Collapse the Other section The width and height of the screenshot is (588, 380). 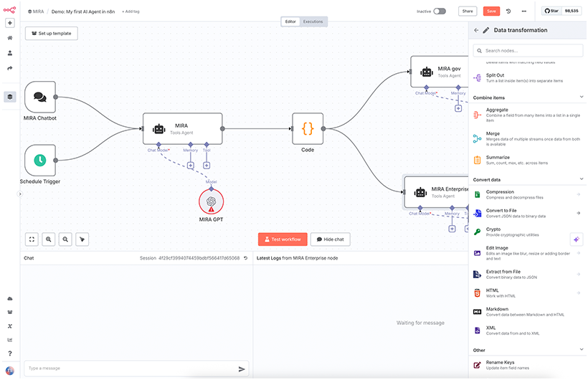point(582,350)
